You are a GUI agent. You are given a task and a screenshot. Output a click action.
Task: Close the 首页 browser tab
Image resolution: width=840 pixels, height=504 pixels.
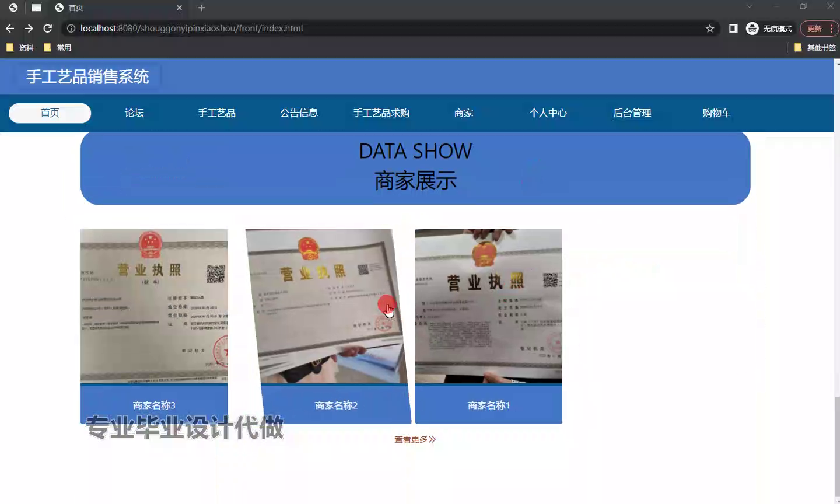tap(179, 8)
